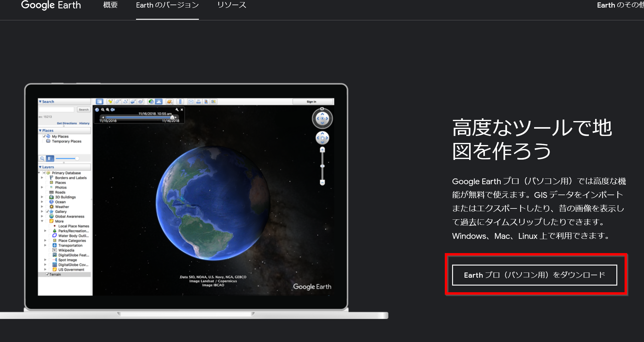Collapse the Layers panel header
The width and height of the screenshot is (644, 342).
pyautogui.click(x=64, y=167)
